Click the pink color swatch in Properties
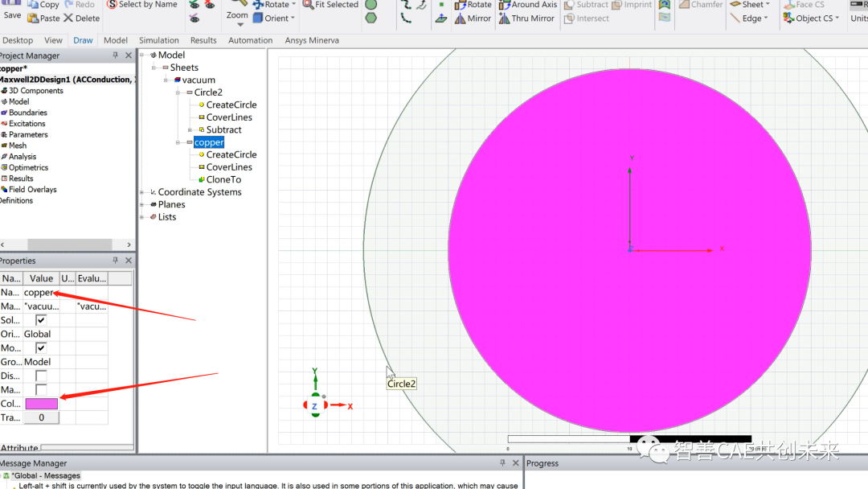This screenshot has width=868, height=489. point(41,403)
